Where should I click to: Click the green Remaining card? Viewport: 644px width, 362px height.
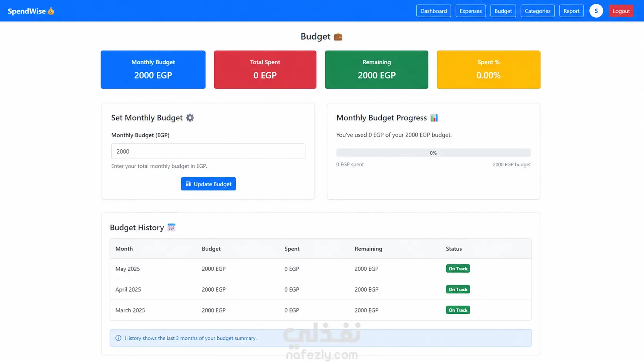point(376,70)
